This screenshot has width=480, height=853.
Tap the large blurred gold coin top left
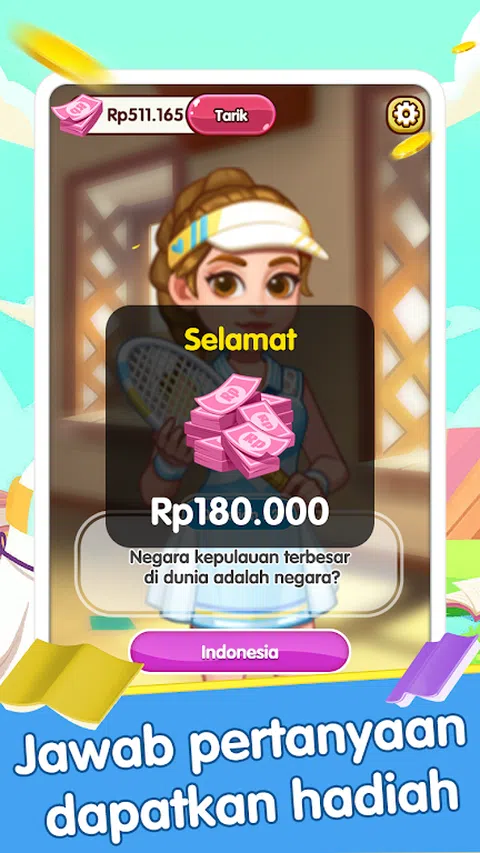click(x=60, y=54)
